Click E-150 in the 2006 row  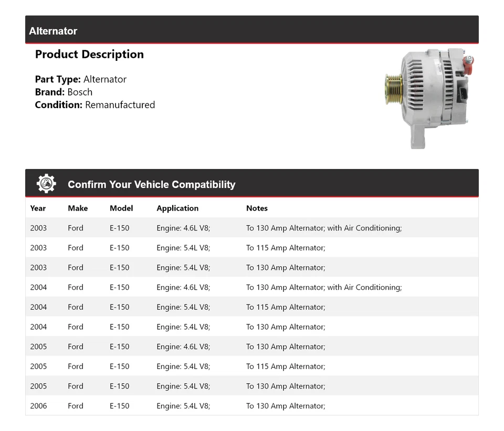[x=120, y=406]
